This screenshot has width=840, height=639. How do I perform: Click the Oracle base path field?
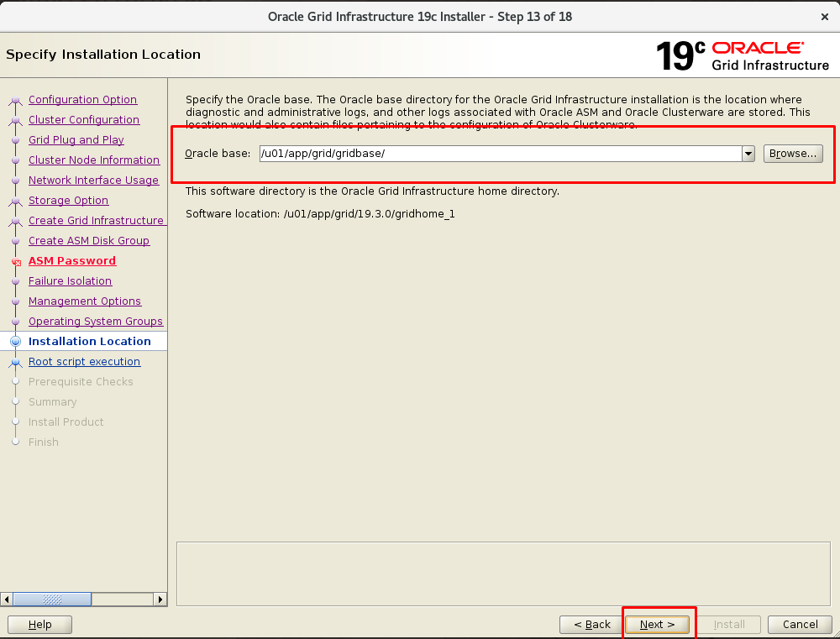pos(499,154)
